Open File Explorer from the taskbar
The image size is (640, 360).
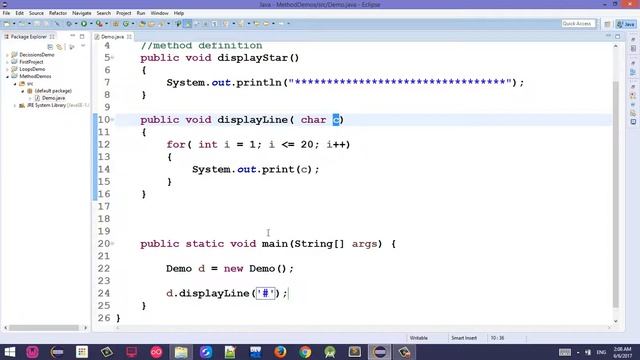181,352
